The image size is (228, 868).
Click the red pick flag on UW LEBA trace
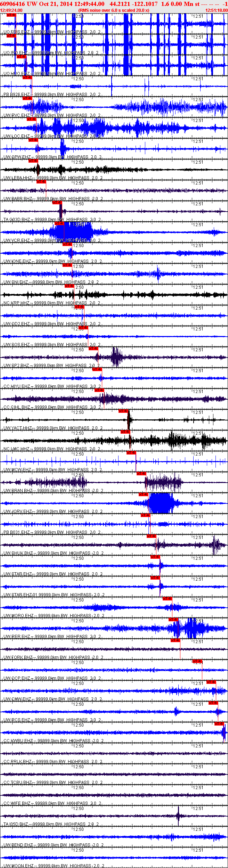[x=33, y=161]
